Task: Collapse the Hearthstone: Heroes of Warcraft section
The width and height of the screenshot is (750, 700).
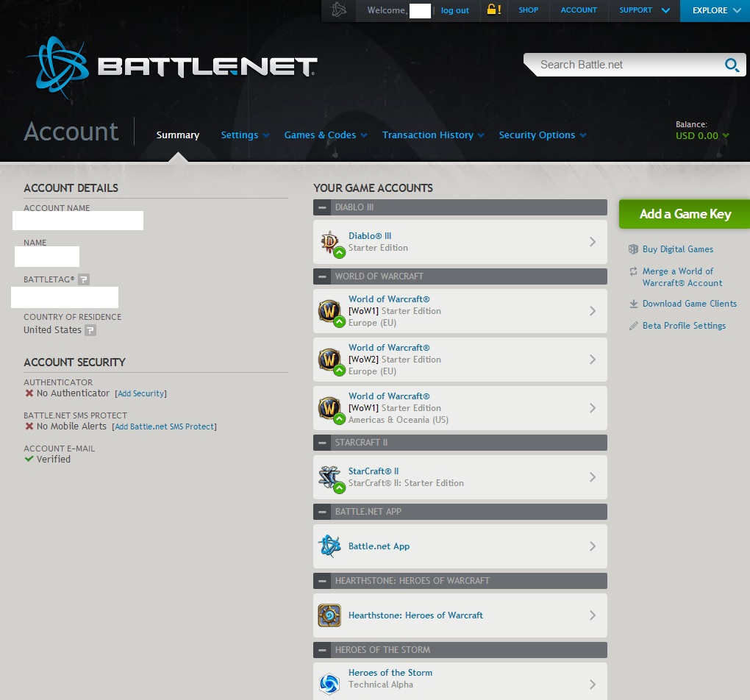Action: (322, 581)
